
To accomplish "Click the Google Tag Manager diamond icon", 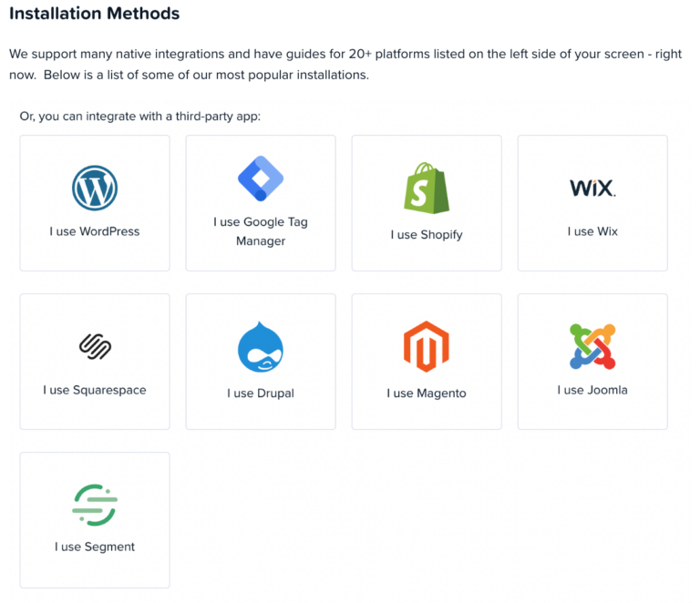I will [x=261, y=179].
